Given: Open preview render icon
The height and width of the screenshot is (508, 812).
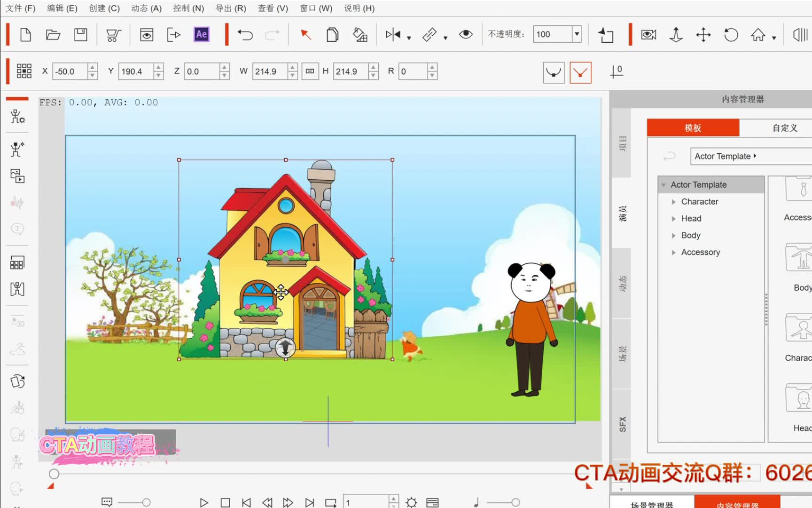Looking at the screenshot, I should 147,34.
